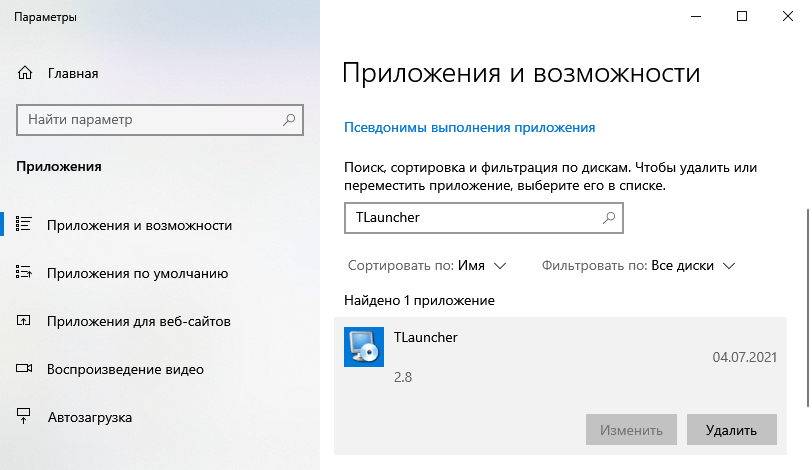Minimize the Параметры window
Image resolution: width=812 pixels, height=470 pixels.
point(697,16)
